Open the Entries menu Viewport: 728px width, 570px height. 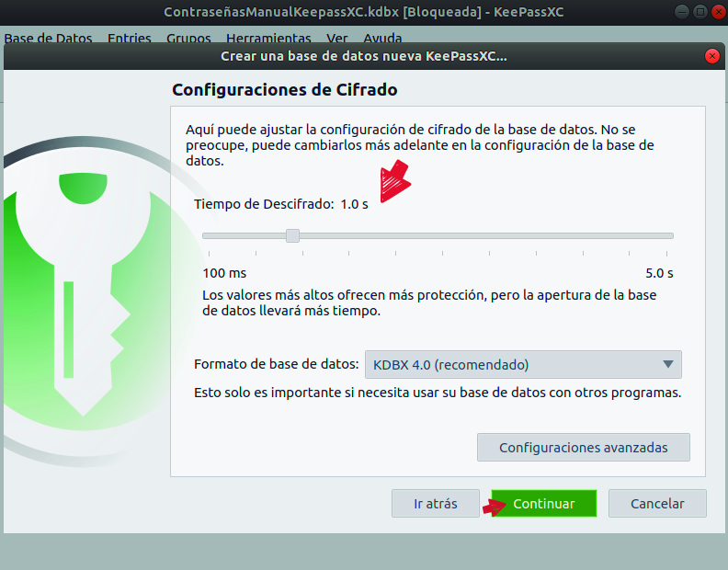click(x=130, y=38)
